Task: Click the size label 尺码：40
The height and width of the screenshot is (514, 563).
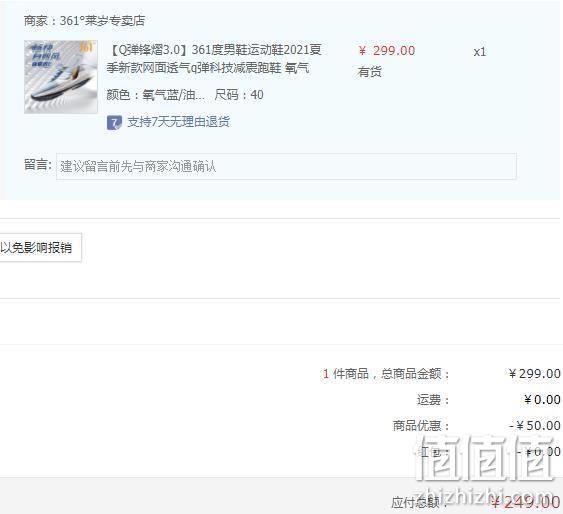Action: click(x=239, y=95)
